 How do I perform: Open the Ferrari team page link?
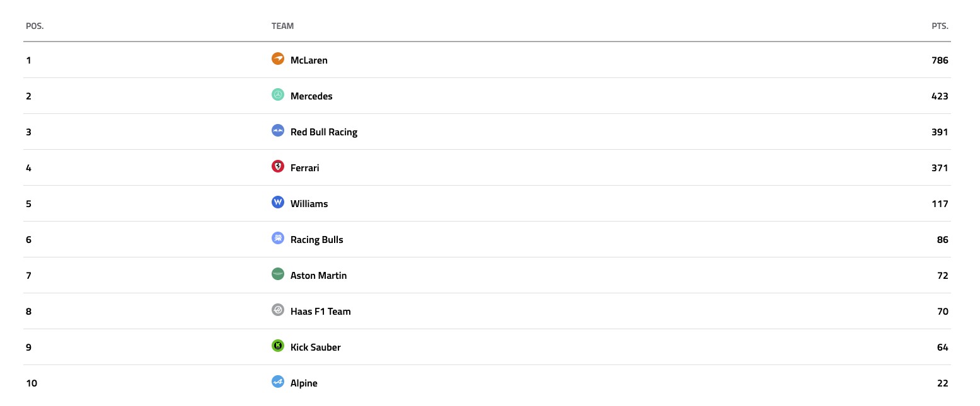pyautogui.click(x=304, y=168)
